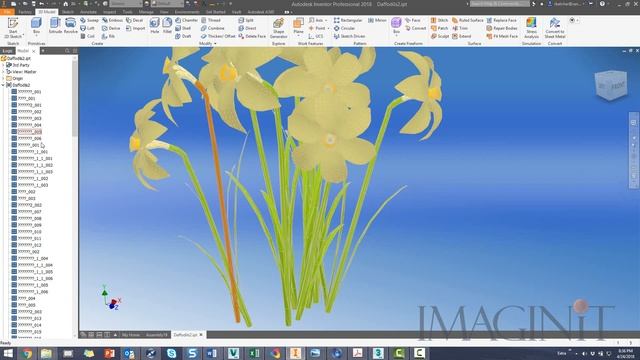Click the browser panel search icon
This screenshot has height=360, width=640.
67,51
